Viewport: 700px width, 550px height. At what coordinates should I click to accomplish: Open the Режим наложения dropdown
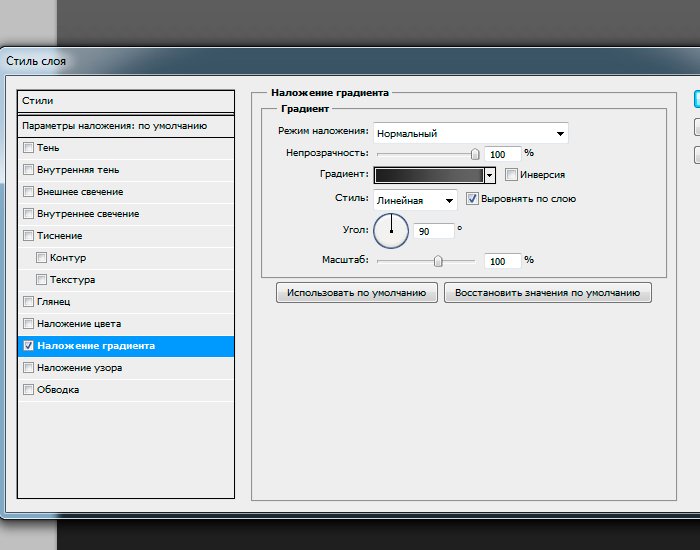[470, 133]
